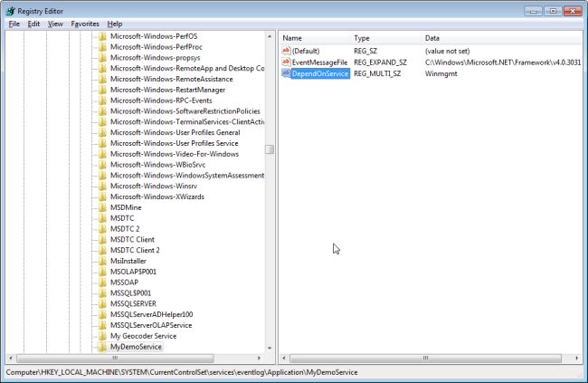Click the folder icon for Microsoft-Windows-Winsrv
The image size is (588, 383).
[x=102, y=187]
